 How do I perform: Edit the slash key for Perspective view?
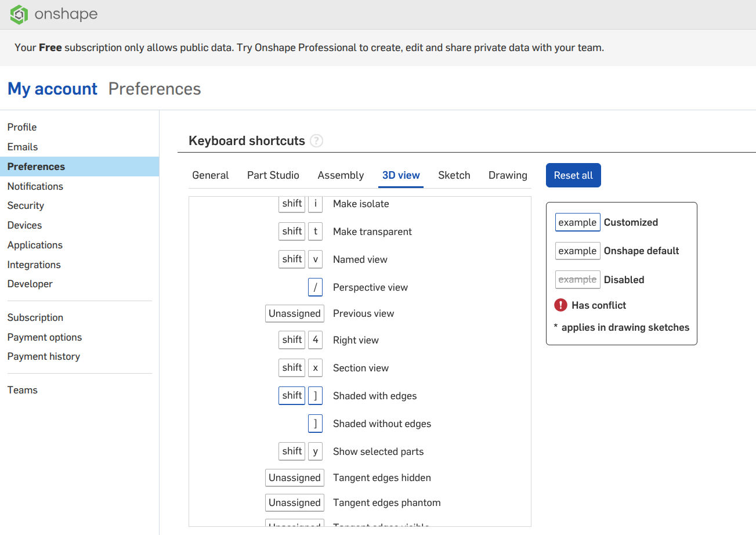click(315, 287)
